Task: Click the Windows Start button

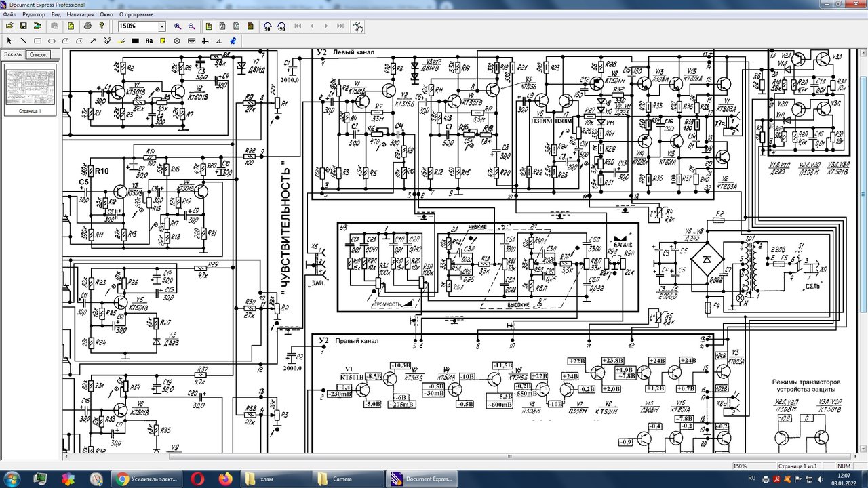Action: pyautogui.click(x=13, y=479)
